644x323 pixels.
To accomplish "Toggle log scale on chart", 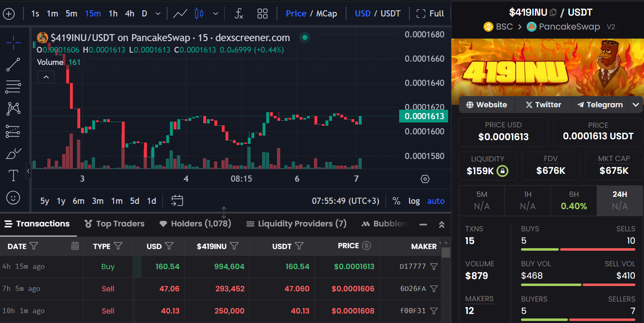I will [x=414, y=201].
